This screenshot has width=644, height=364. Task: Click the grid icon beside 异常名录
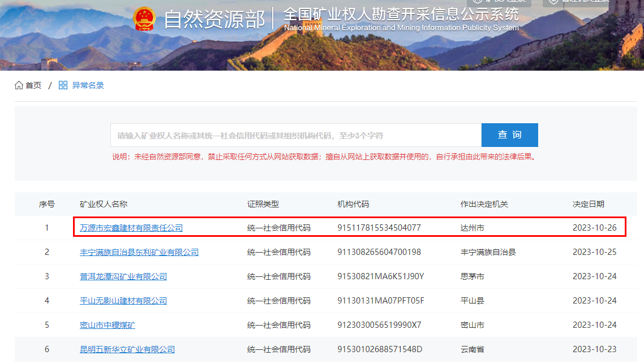tap(63, 85)
